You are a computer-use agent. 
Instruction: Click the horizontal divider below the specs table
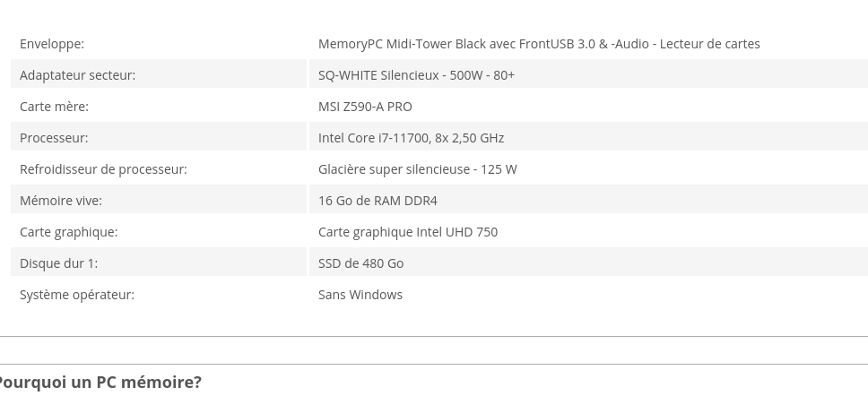[434, 337]
